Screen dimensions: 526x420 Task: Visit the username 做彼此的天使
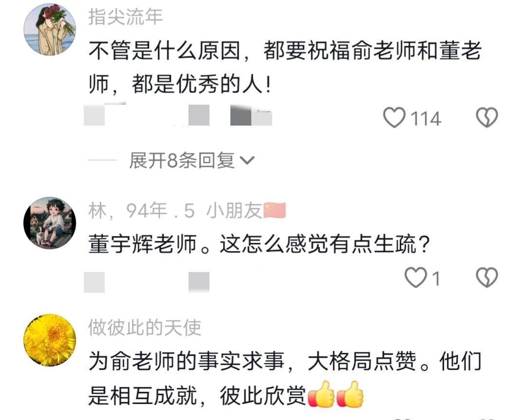pyautogui.click(x=145, y=328)
